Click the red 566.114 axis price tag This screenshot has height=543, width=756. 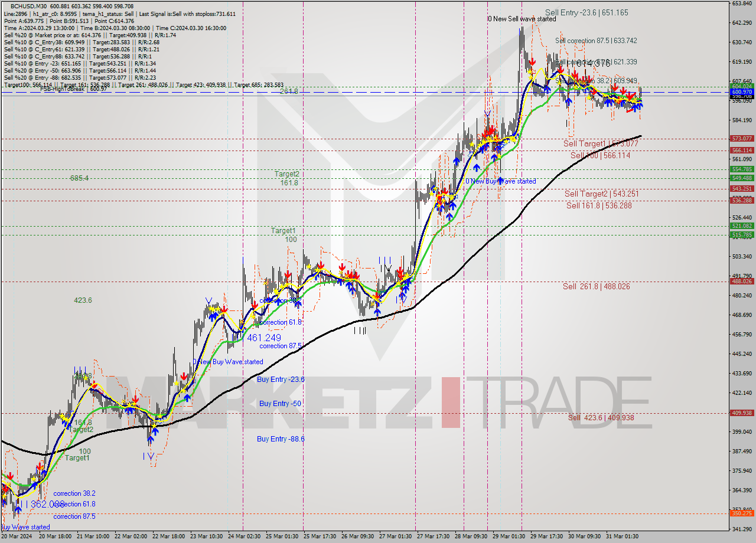[742, 151]
